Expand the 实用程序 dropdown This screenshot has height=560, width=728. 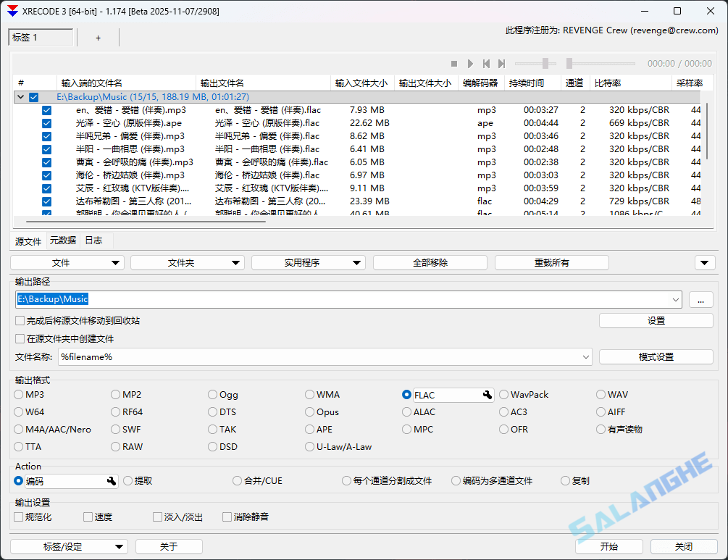(x=308, y=262)
